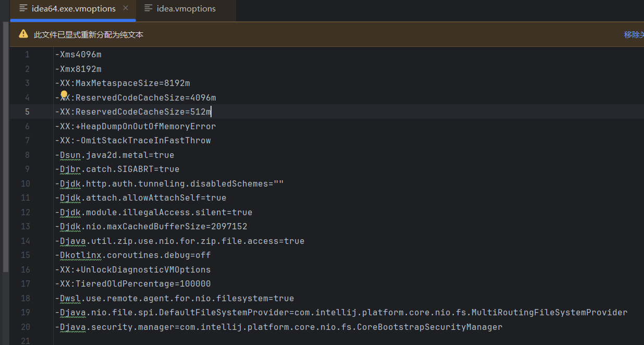Screen dimensions: 644x345
Task: Click line number 1 in the gutter
Action: (27, 54)
